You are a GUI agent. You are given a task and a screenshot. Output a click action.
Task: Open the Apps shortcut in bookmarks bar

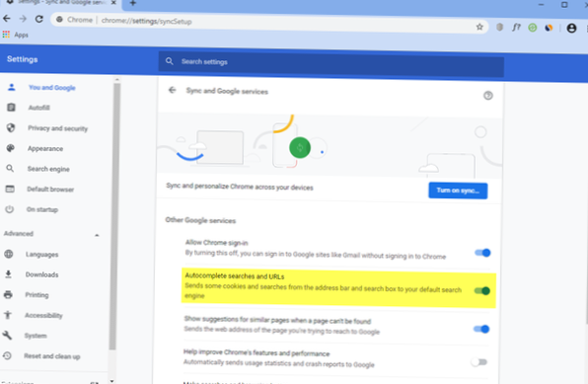[16, 35]
